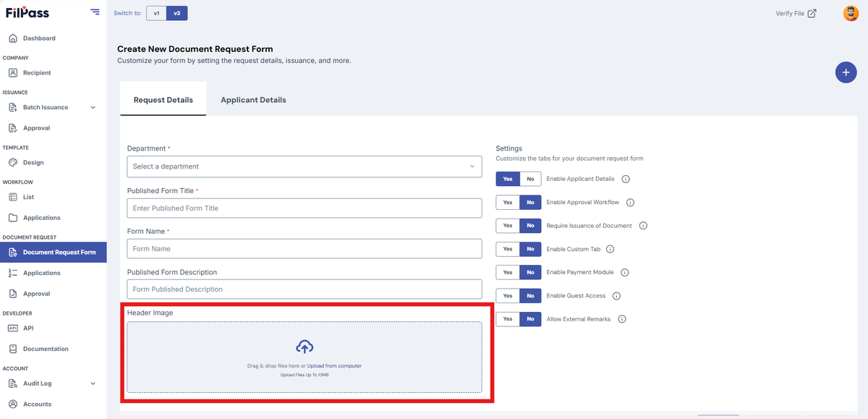Image resolution: width=868 pixels, height=419 pixels.
Task: Set Enable Custom Tab to Yes
Action: (508, 249)
